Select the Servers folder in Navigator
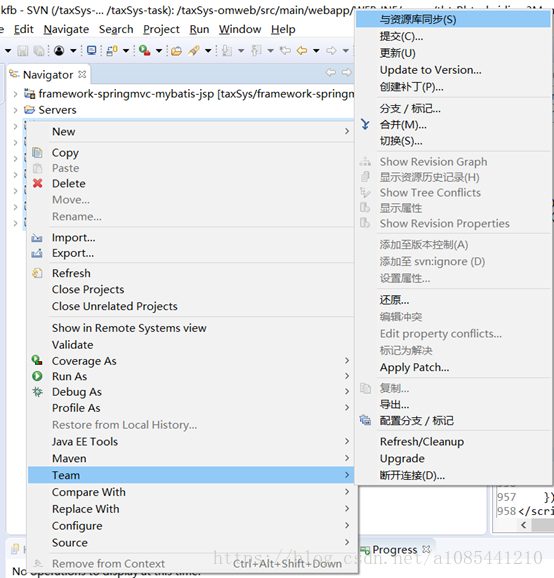554x578 pixels. [x=57, y=110]
